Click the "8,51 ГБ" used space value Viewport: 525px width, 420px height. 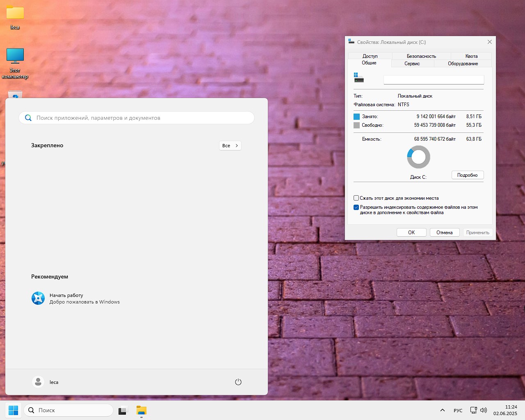tap(474, 116)
